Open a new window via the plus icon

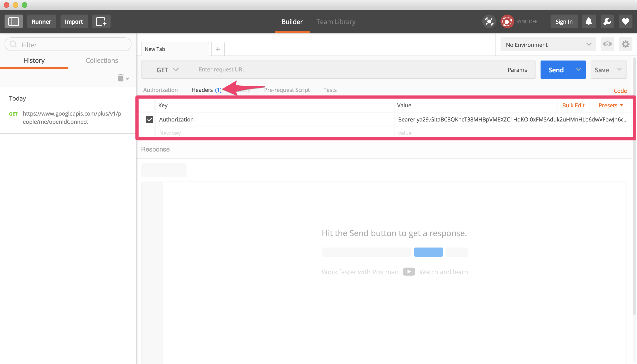[x=101, y=21]
